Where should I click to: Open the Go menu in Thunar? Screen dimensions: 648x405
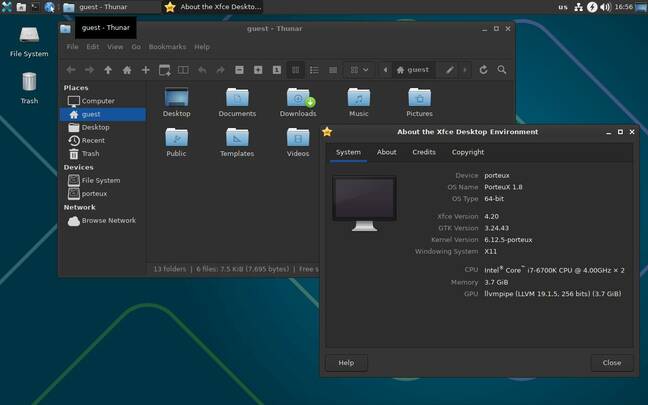click(136, 47)
